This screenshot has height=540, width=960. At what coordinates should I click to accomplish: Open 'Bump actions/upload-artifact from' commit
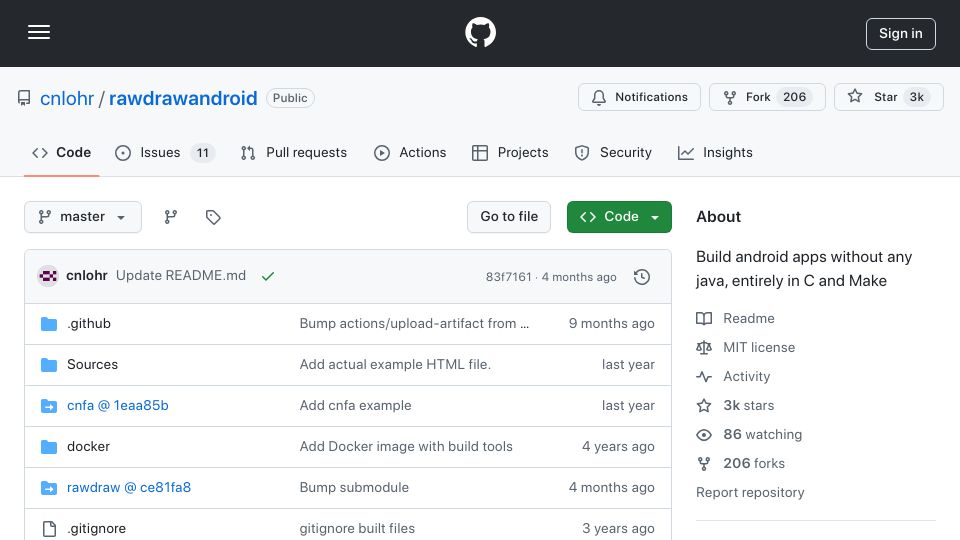coord(414,323)
